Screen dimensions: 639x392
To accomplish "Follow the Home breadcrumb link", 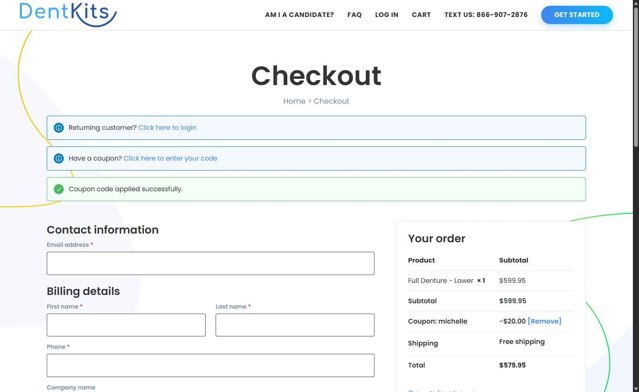I will [x=294, y=101].
